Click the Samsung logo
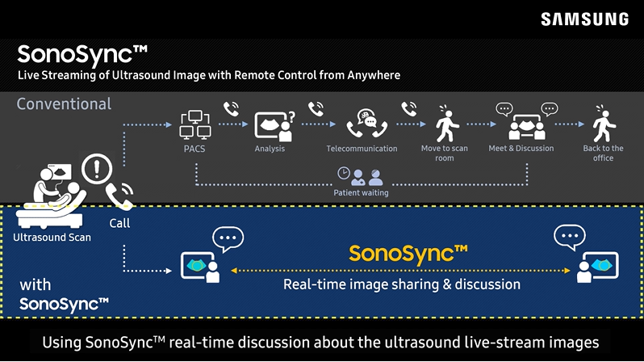This screenshot has width=644, height=362. [x=584, y=19]
